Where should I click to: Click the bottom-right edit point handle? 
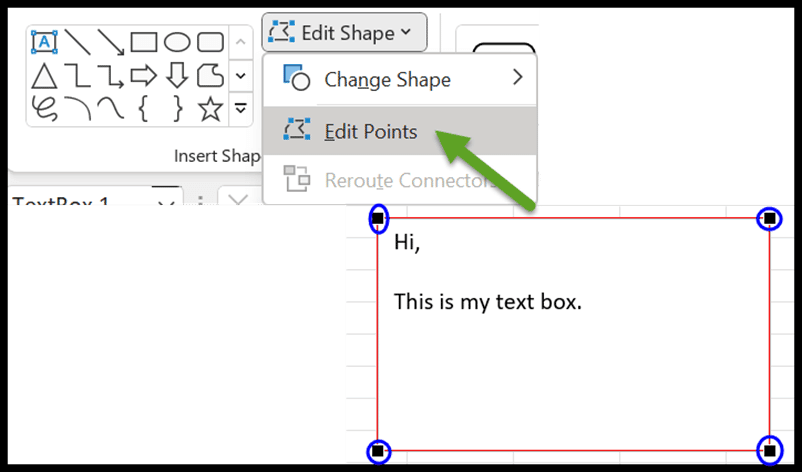(x=770, y=451)
